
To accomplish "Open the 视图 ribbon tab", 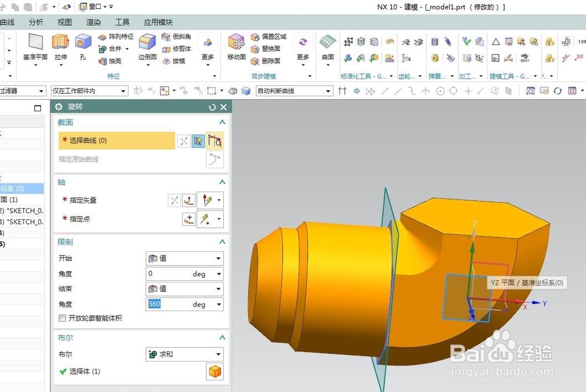I will 64,22.
